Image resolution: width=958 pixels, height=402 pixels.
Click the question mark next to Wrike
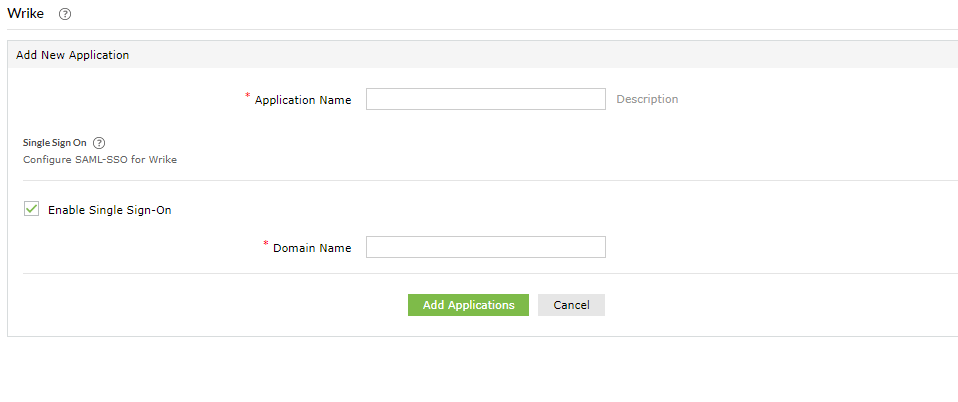(65, 14)
